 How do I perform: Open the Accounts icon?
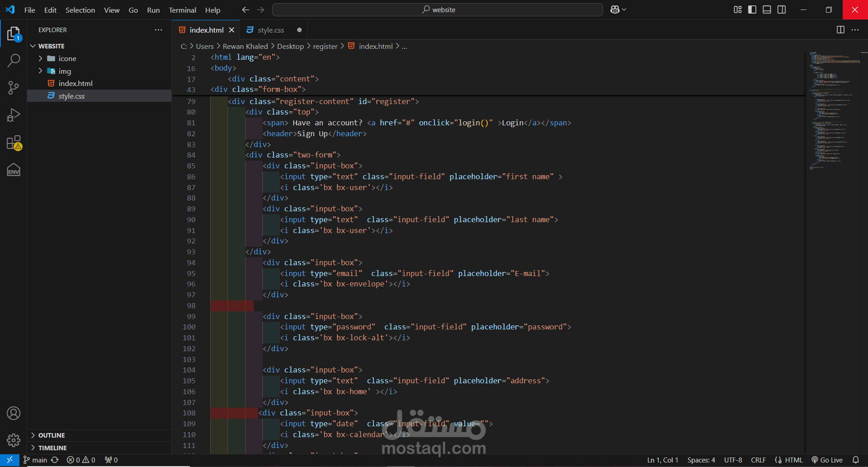tap(14, 413)
